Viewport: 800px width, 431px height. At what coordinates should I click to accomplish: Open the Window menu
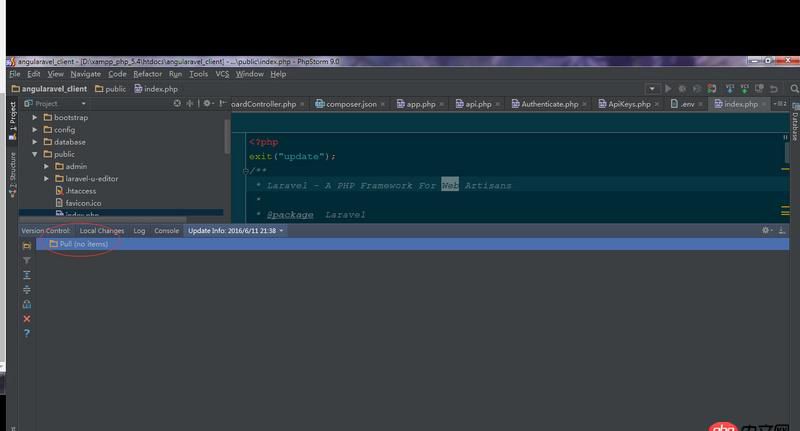(249, 74)
